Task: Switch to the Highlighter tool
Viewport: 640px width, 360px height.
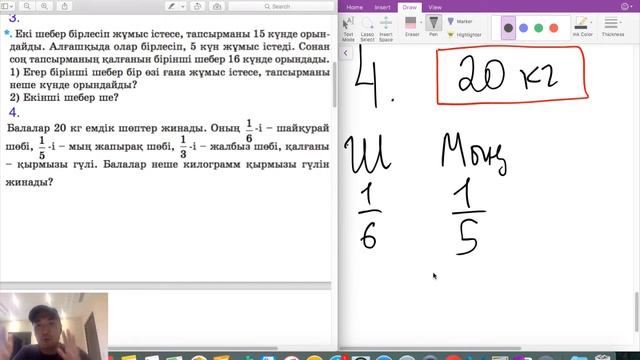Action: point(465,35)
